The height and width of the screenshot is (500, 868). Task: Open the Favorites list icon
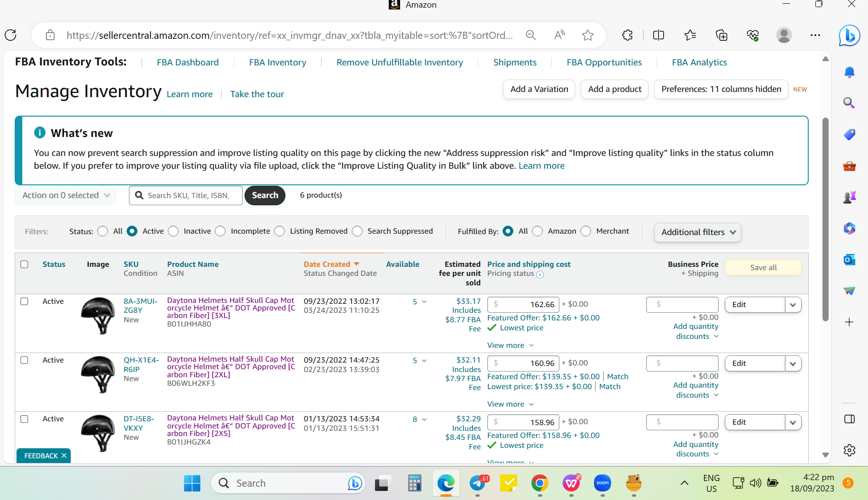[x=690, y=35]
